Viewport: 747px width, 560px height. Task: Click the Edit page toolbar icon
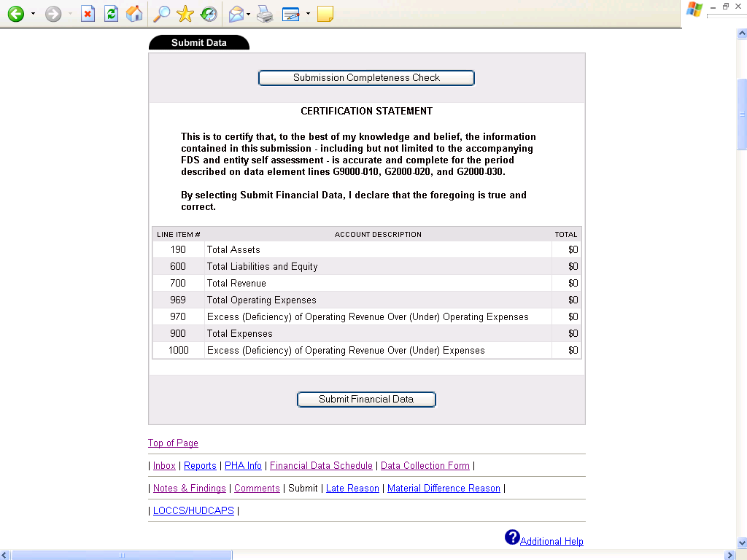click(x=290, y=14)
